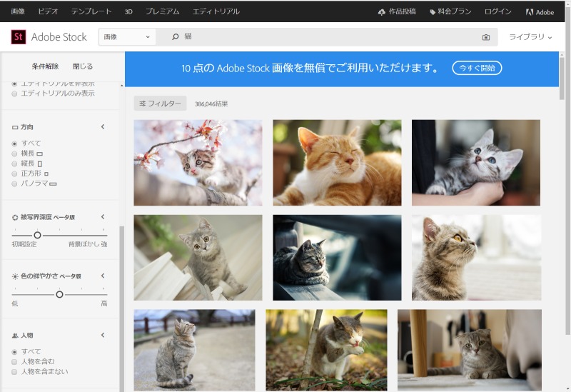Image resolution: width=571 pixels, height=392 pixels.
Task: Select the パノラマ radio button
Action: [14, 184]
